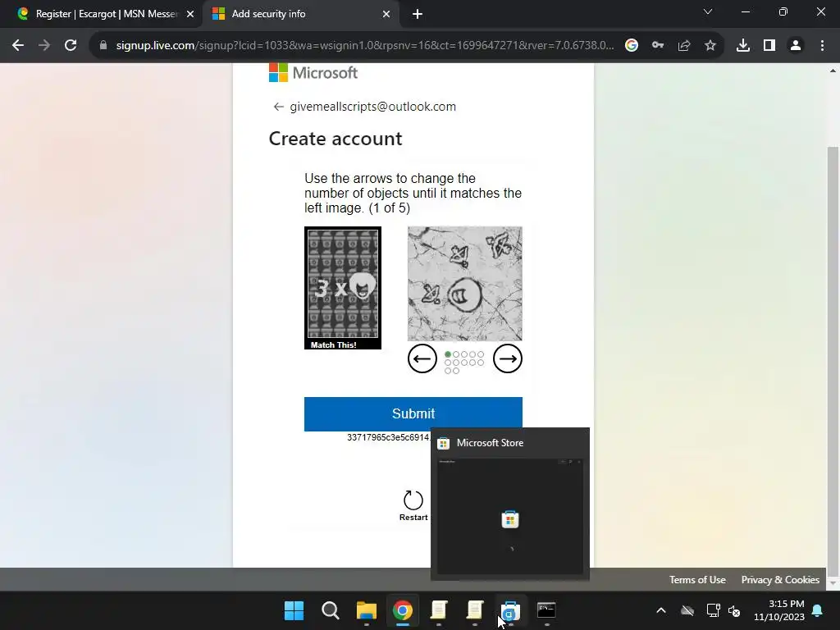Viewport: 840px width, 630px height.
Task: Open the Windows Start menu
Action: [x=294, y=610]
